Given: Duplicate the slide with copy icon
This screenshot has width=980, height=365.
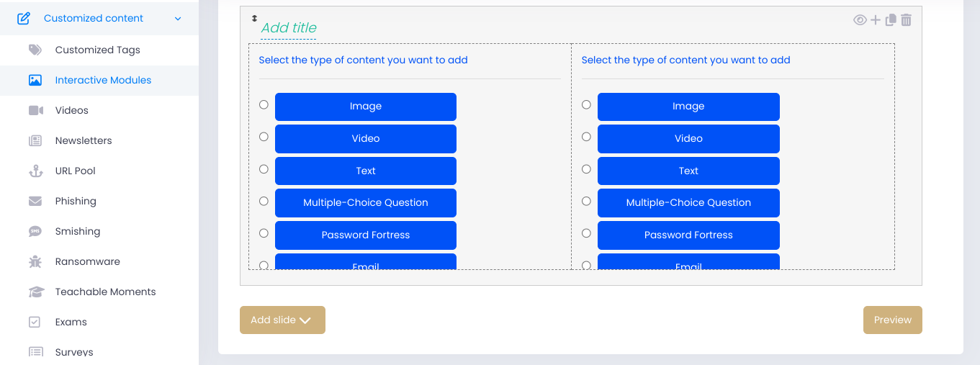Looking at the screenshot, I should point(891,20).
